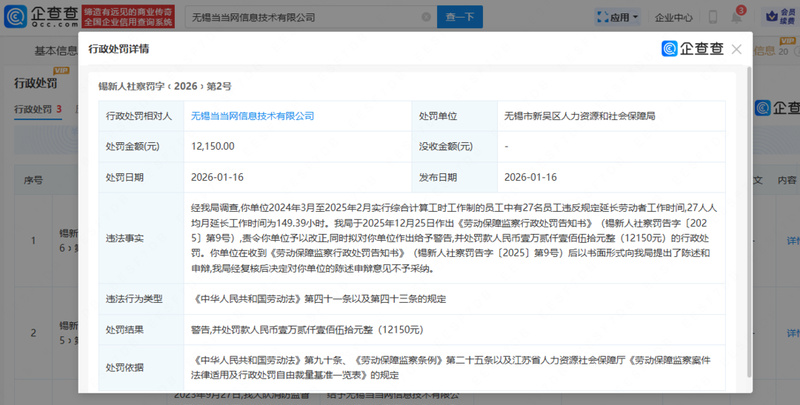Click the 会员 membership icon
Viewport: 800px width, 405px height.
pyautogui.click(x=777, y=17)
